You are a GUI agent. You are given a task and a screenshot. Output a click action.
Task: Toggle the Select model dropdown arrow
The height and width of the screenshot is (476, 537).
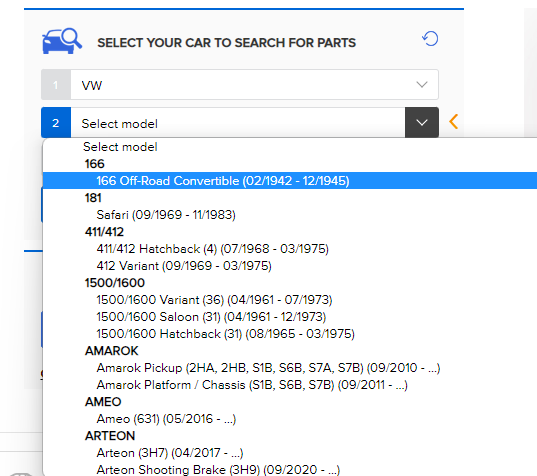pos(422,122)
